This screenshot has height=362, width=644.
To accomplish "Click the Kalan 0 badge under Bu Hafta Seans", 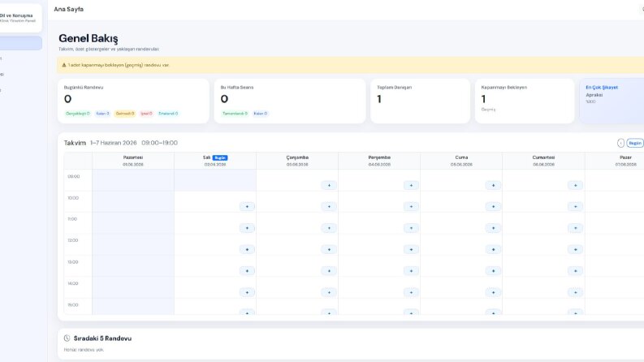I will point(261,114).
